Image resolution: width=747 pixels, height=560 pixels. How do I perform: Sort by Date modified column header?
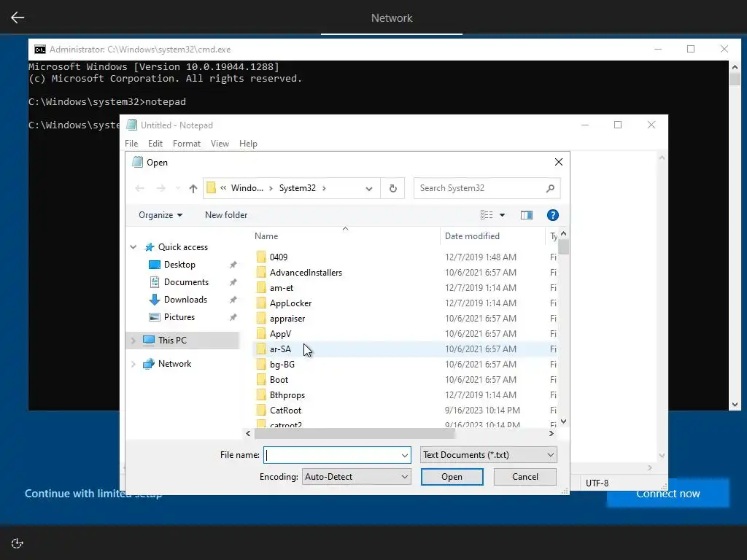[472, 236]
